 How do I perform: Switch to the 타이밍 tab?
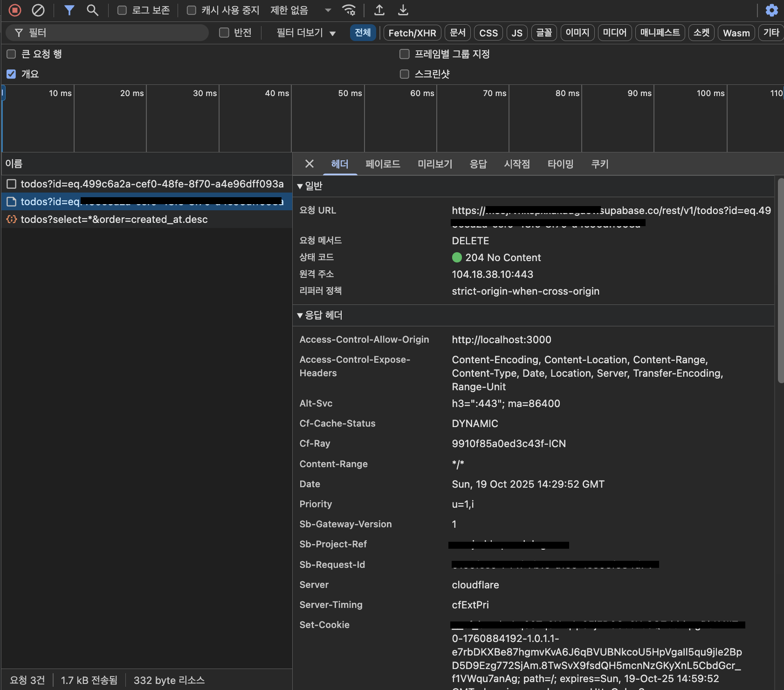tap(560, 164)
